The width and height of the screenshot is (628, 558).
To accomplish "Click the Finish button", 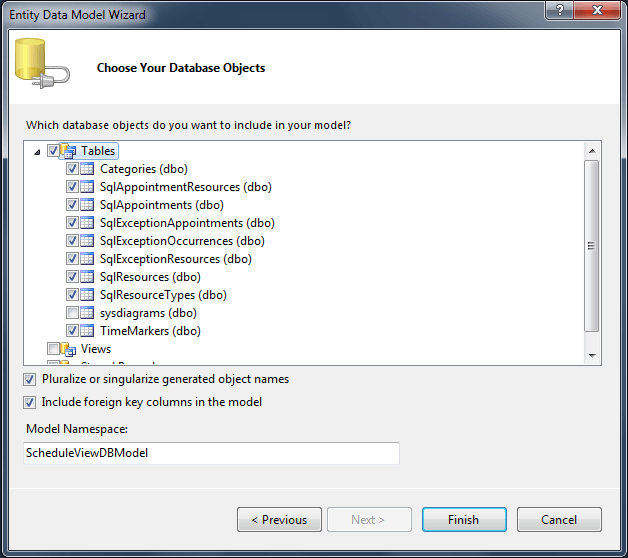I will (x=464, y=520).
